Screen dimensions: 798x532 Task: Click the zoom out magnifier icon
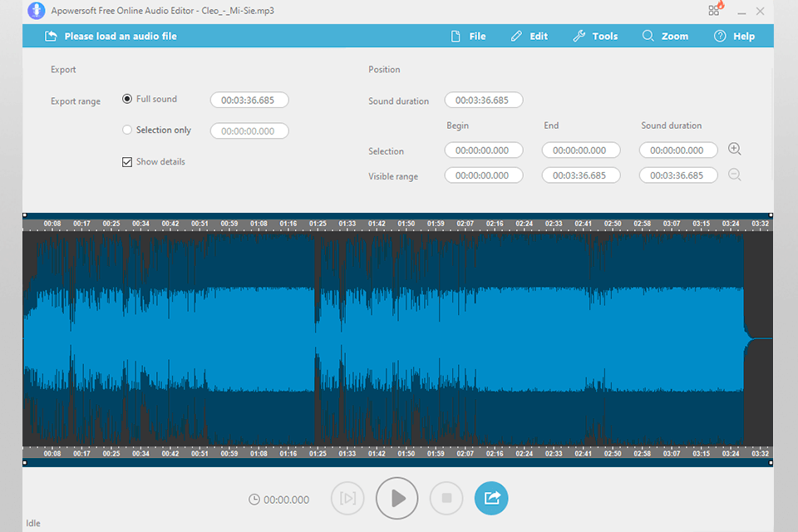pos(734,175)
